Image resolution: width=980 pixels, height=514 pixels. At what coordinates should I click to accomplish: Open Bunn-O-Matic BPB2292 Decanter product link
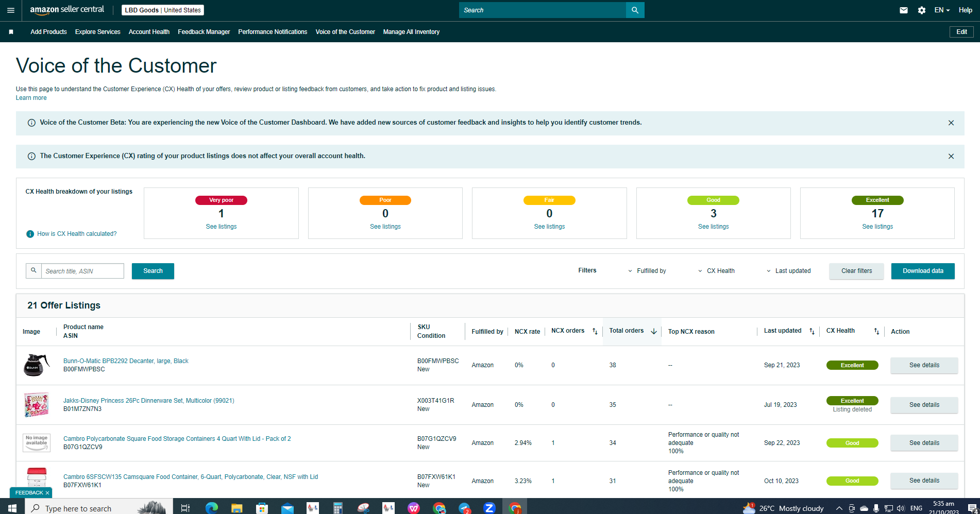point(126,361)
